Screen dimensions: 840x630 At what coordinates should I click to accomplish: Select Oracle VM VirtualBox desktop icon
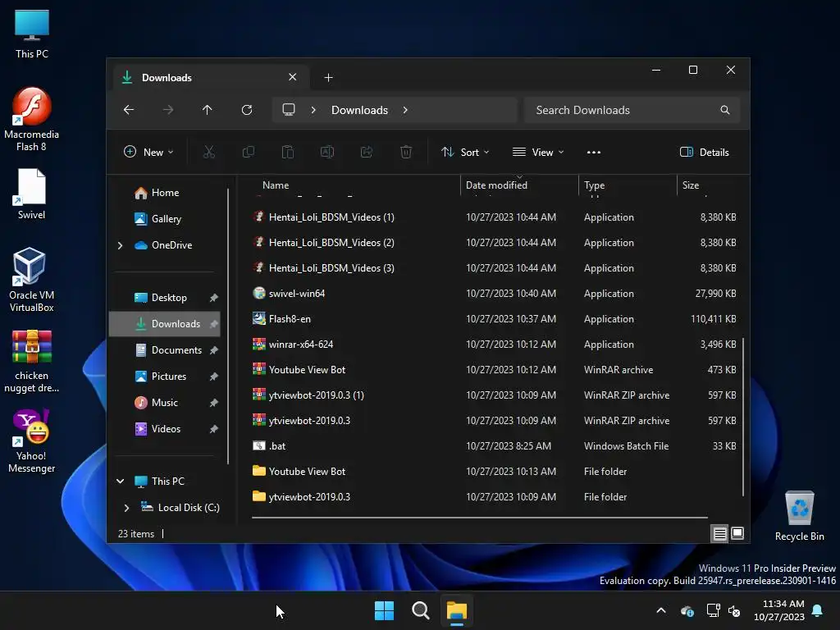[32, 281]
